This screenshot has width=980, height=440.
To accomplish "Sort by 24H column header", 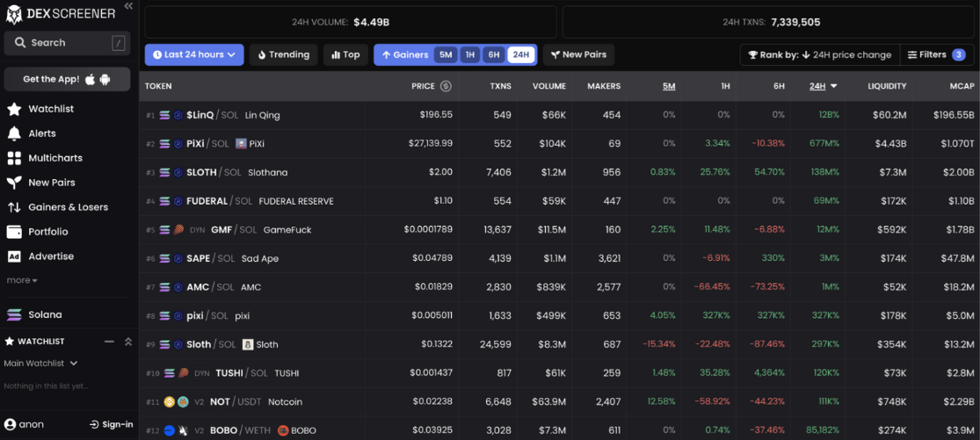I will click(x=823, y=86).
